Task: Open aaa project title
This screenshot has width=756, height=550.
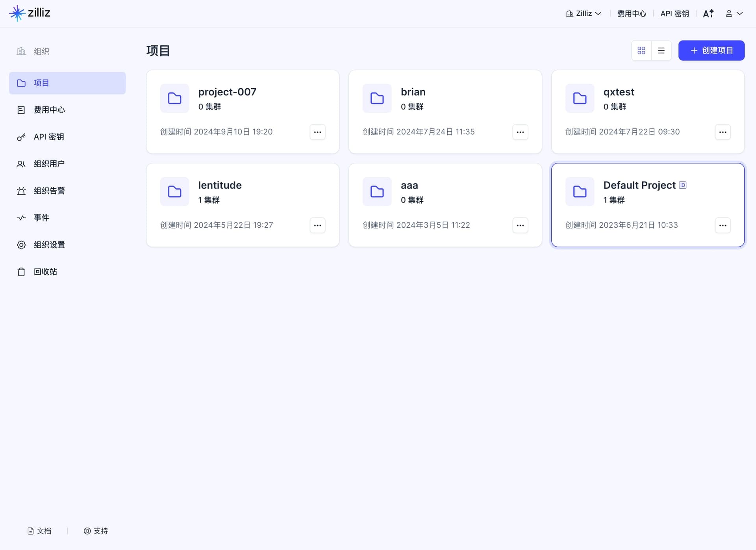Action: [409, 185]
